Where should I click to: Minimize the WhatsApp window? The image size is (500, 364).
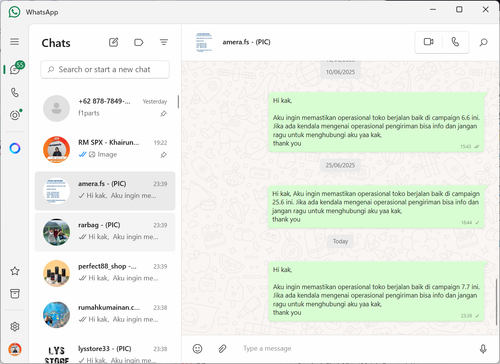433,10
